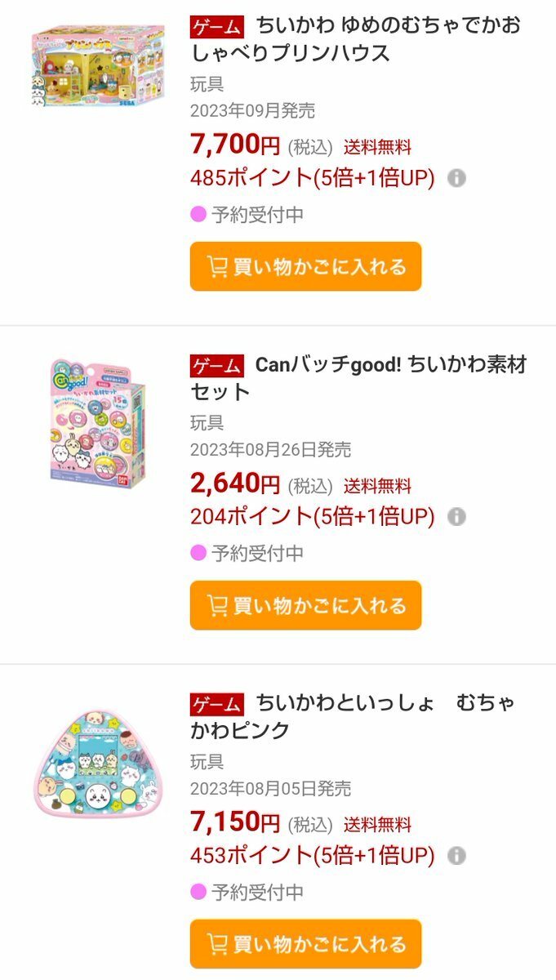
Task: Click info icon beside 204ポイント
Action: [x=457, y=516]
